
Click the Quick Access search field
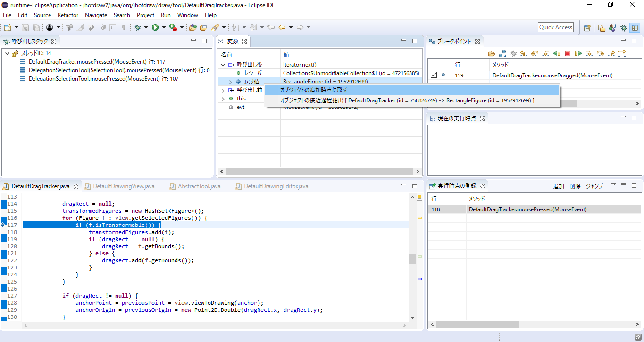click(x=556, y=27)
